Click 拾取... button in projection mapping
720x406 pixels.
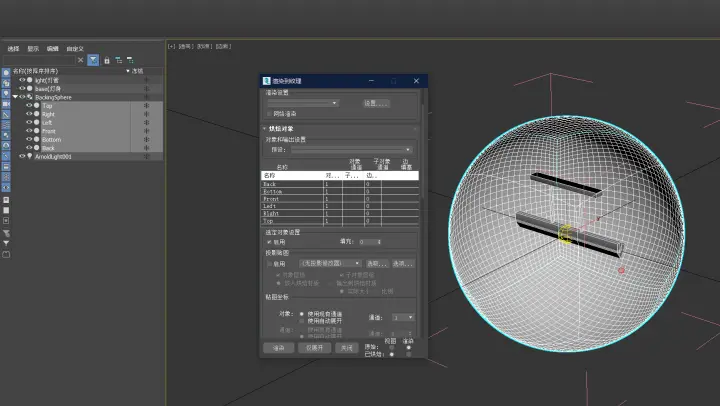pos(377,264)
